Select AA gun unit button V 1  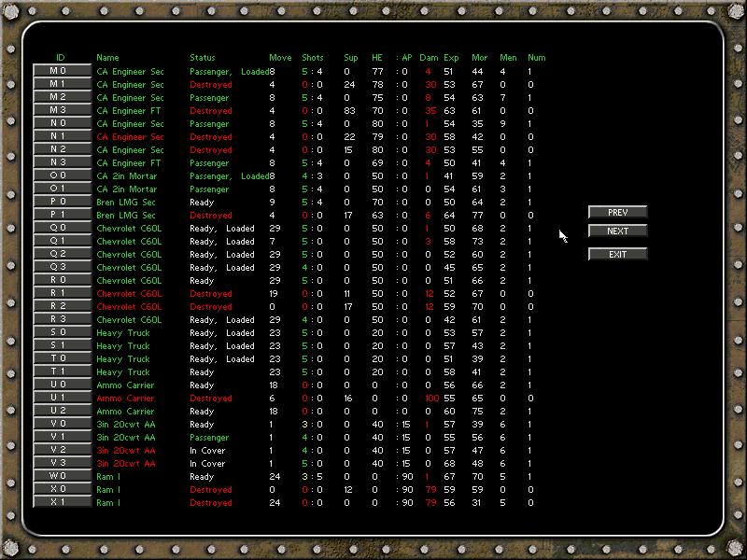[62, 437]
